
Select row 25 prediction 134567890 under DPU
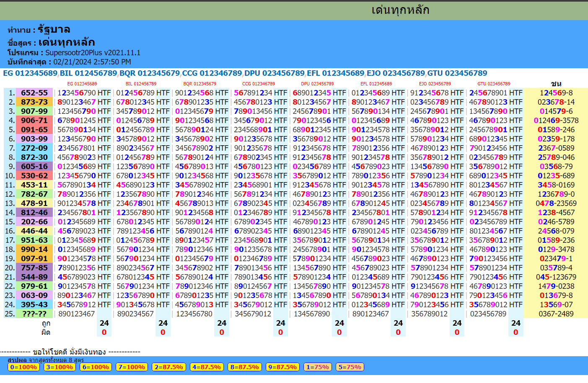312,314
